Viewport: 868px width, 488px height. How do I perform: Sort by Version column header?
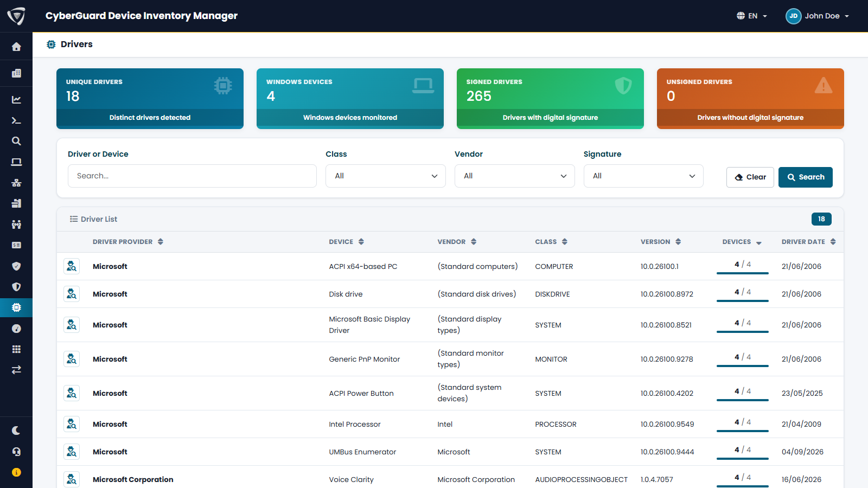pyautogui.click(x=661, y=242)
